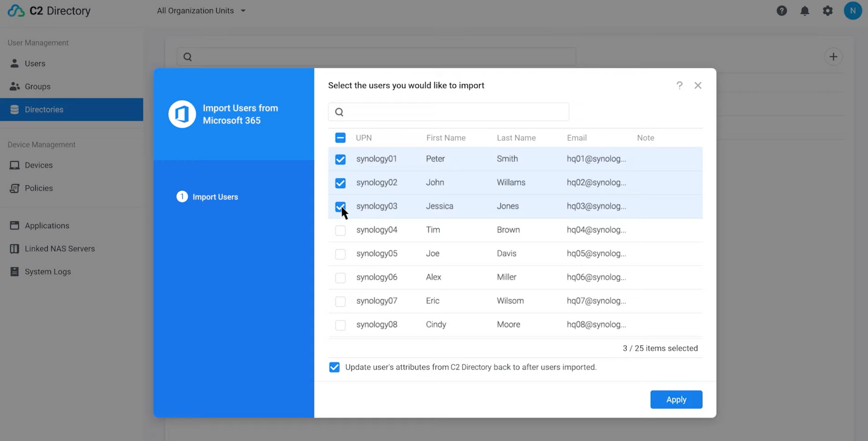868x441 pixels.
Task: Click the Microsoft 365 Office logo icon
Action: click(x=182, y=114)
